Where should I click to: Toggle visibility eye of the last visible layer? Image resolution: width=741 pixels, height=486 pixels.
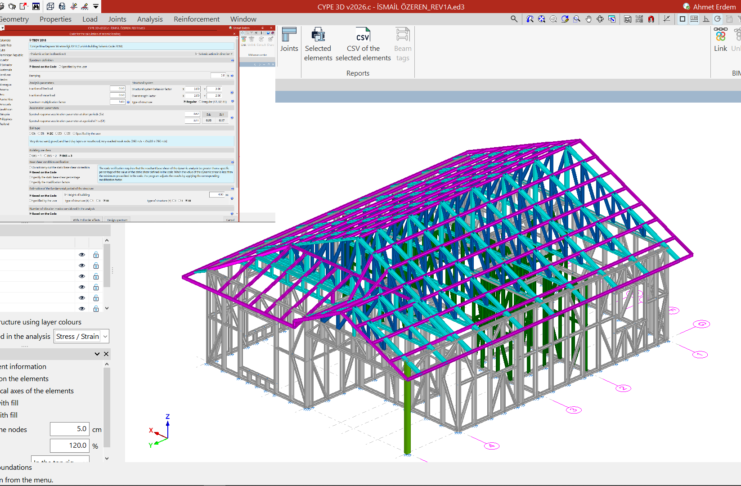82,310
